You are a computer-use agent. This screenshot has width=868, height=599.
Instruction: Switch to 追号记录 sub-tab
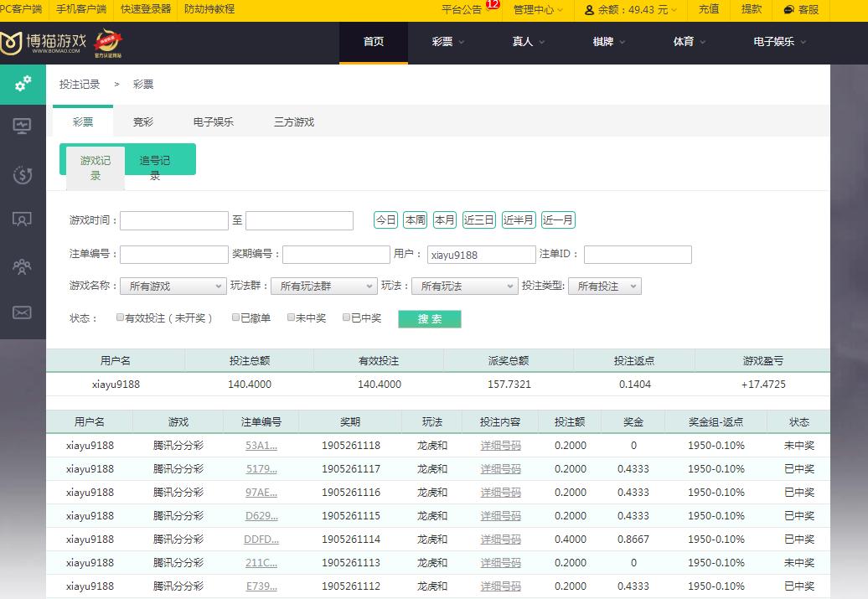pyautogui.click(x=155, y=168)
